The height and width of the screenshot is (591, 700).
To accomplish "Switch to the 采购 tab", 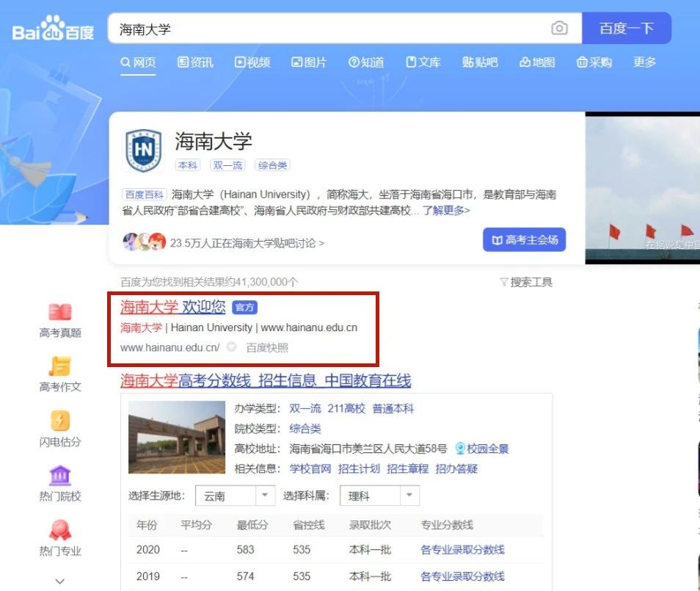I will click(594, 62).
